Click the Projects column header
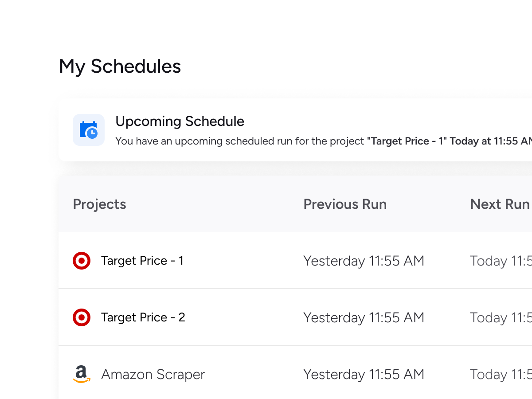The height and width of the screenshot is (399, 532). [99, 204]
